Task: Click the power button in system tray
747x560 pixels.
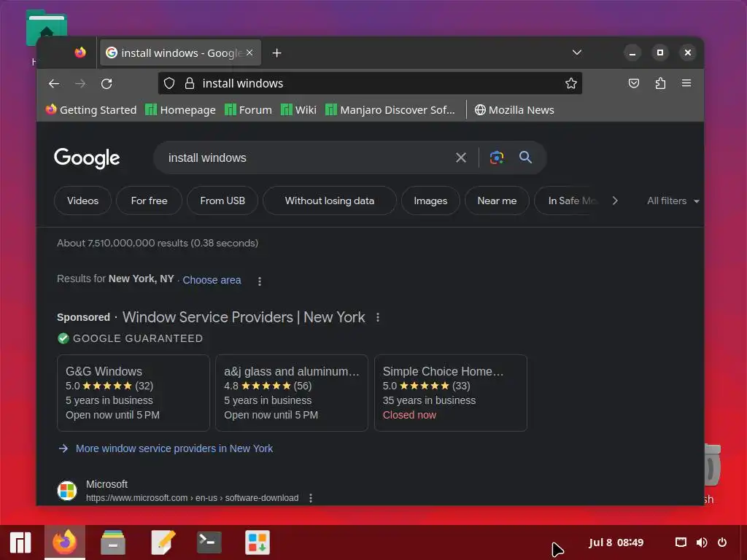Action: coord(722,542)
